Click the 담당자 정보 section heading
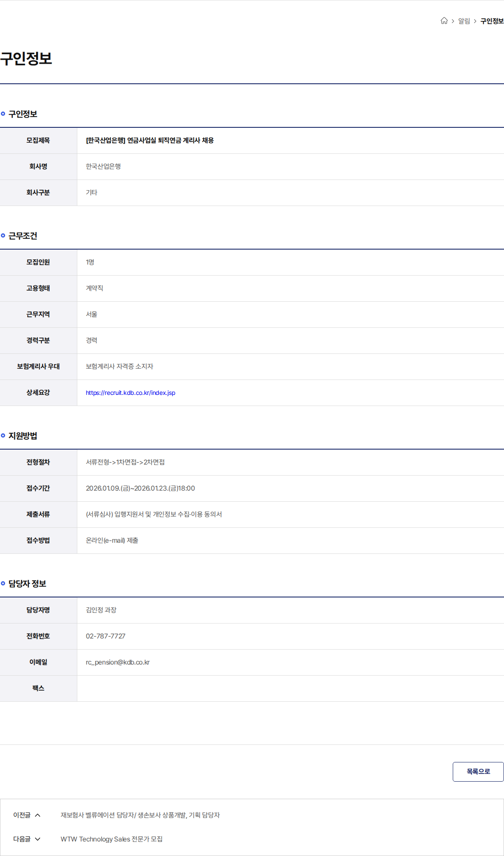Viewport: 504px width, 856px height. point(23,584)
